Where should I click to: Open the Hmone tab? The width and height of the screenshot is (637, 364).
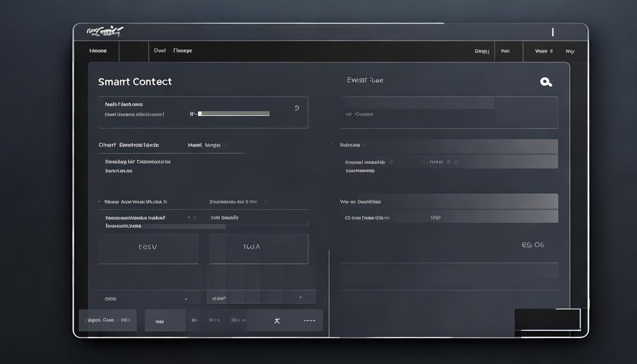coord(98,51)
